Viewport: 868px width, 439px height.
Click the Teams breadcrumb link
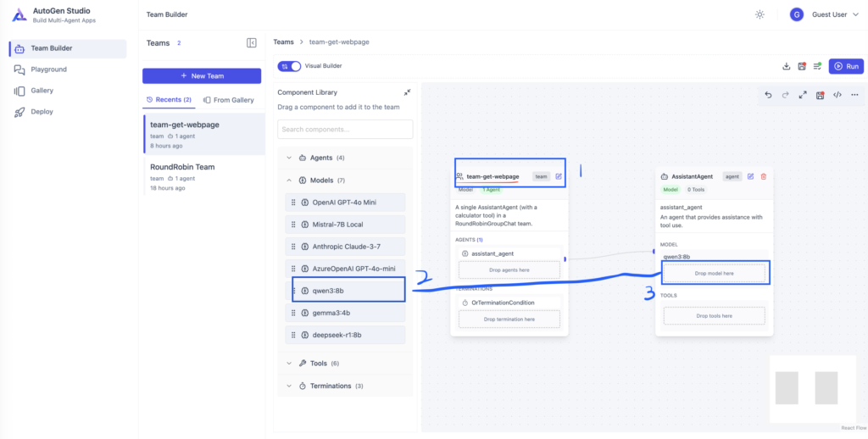(283, 42)
